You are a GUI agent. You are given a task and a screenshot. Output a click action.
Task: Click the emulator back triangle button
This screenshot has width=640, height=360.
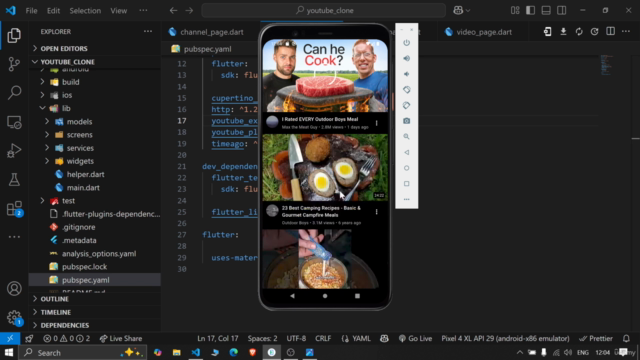[407, 152]
